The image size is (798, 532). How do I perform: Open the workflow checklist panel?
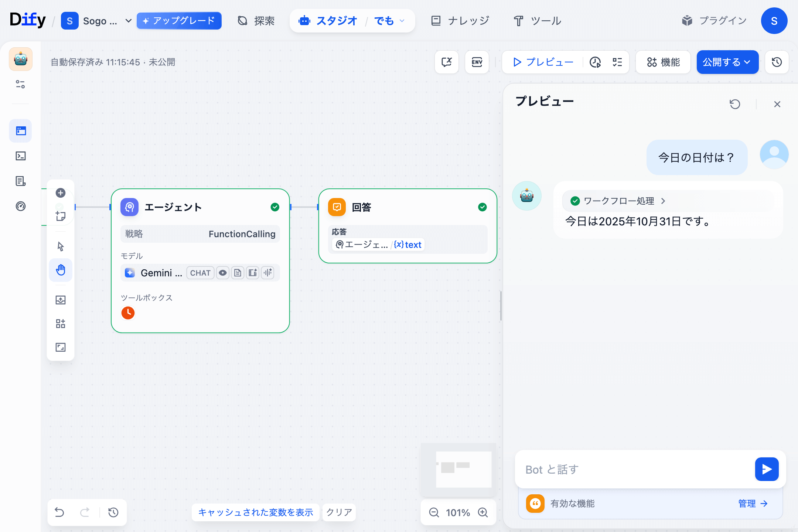[617, 62]
